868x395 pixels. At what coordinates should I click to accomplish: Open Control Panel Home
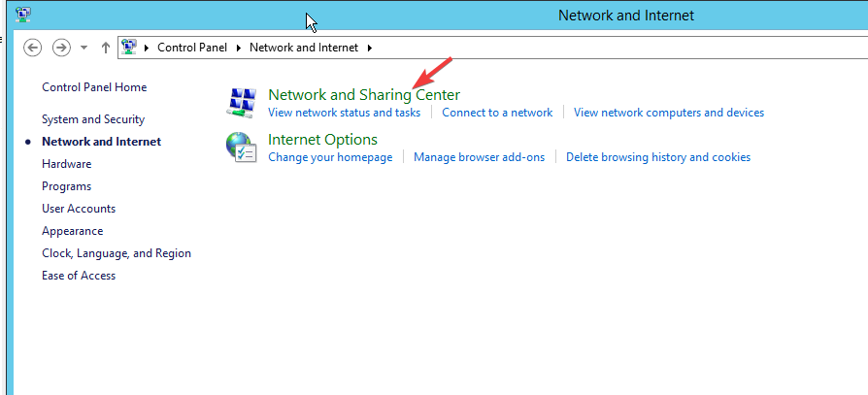(94, 87)
